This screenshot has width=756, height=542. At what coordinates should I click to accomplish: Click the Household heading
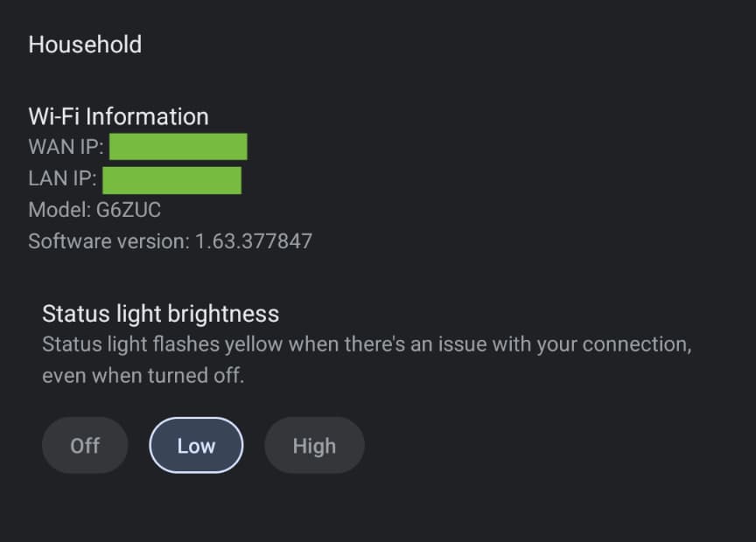coord(85,45)
